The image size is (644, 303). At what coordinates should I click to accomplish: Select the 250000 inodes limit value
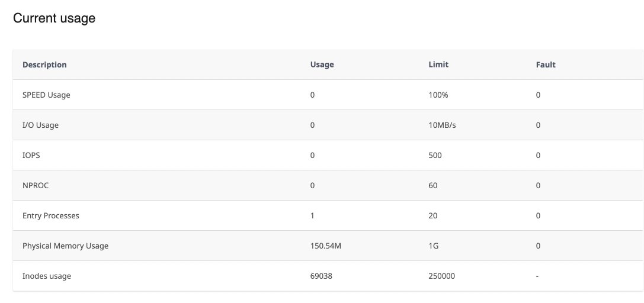(441, 276)
